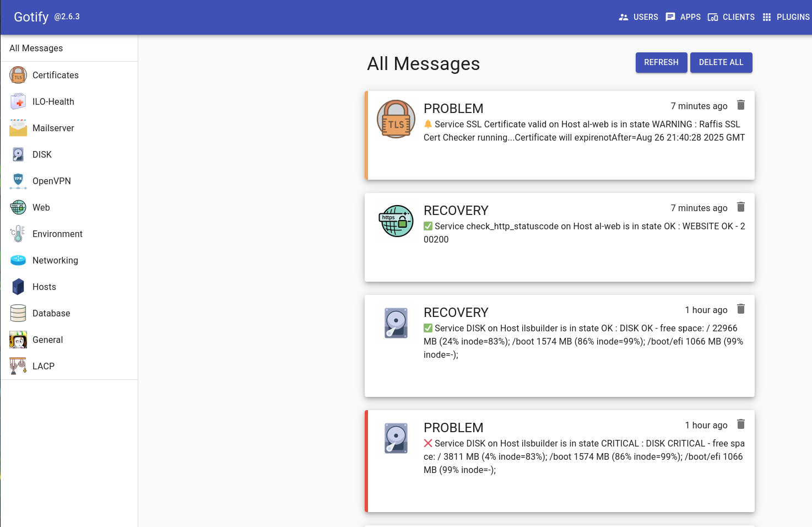Screen dimensions: 812x527
Task: Go to the Clients page
Action: click(x=731, y=17)
